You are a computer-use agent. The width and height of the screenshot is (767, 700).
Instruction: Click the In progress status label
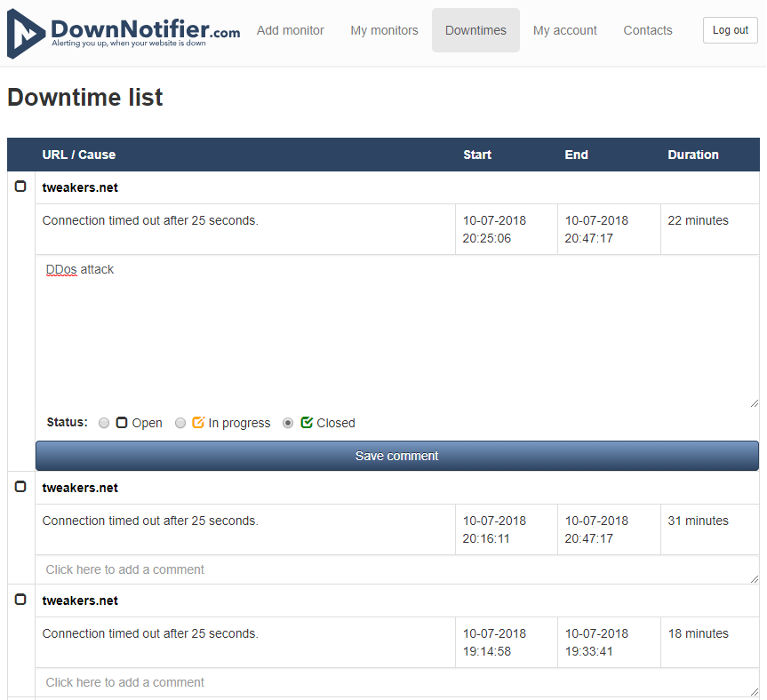click(239, 423)
